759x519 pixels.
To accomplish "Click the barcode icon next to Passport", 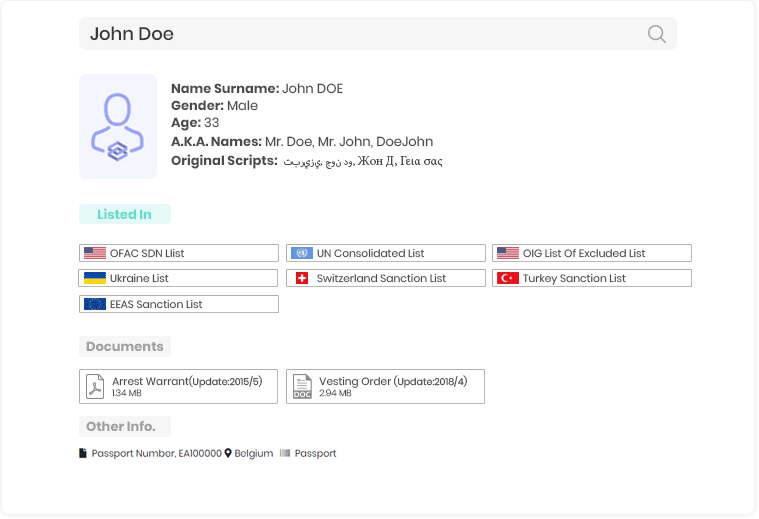I will 285,453.
